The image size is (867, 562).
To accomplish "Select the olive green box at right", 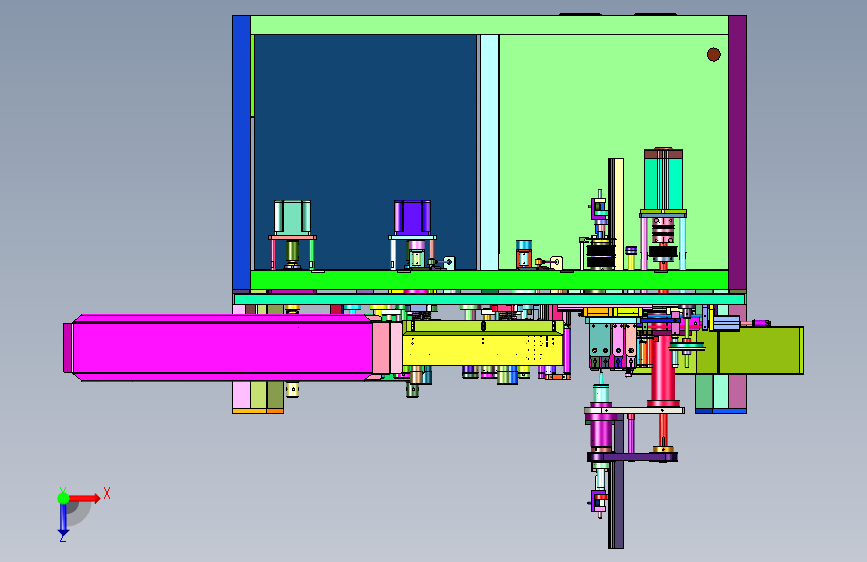I will point(760,350).
